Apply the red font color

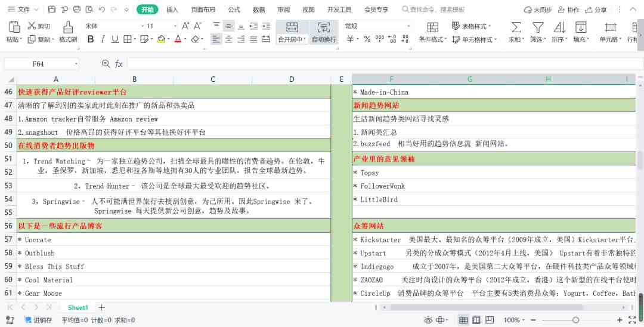click(178, 39)
